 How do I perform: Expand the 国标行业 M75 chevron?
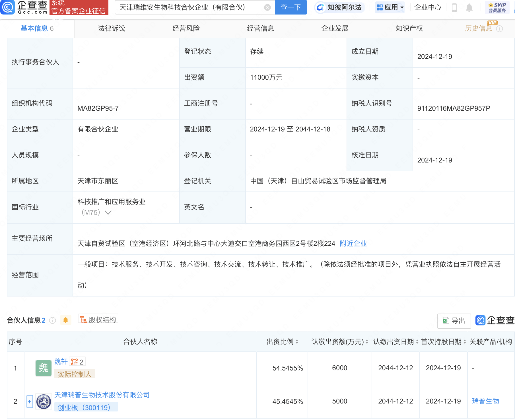click(108, 213)
